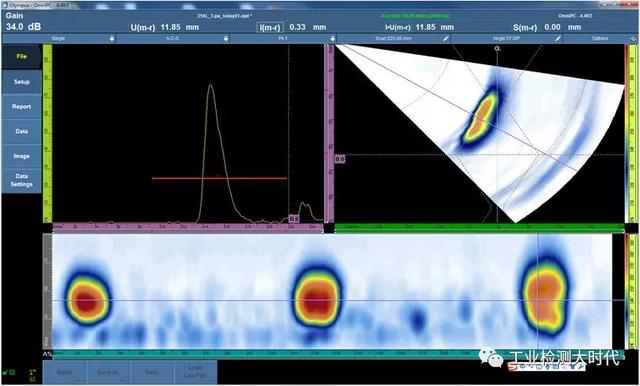The image size is (640, 386).
Task: Click the A% amplitude axis icon
Action: pyautogui.click(x=47, y=354)
